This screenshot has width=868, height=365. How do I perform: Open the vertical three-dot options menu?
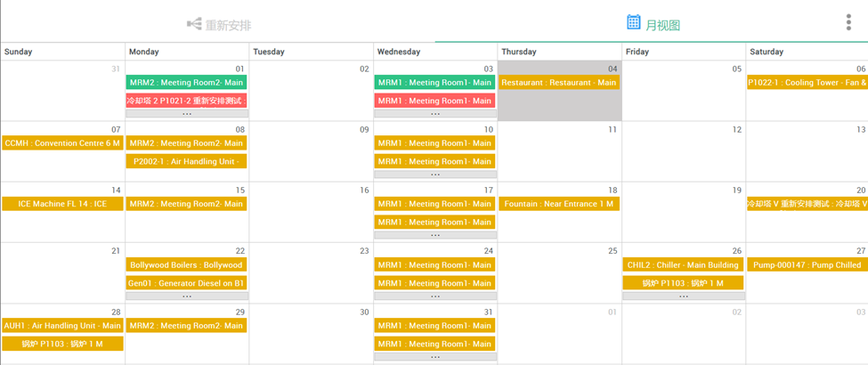point(848,22)
